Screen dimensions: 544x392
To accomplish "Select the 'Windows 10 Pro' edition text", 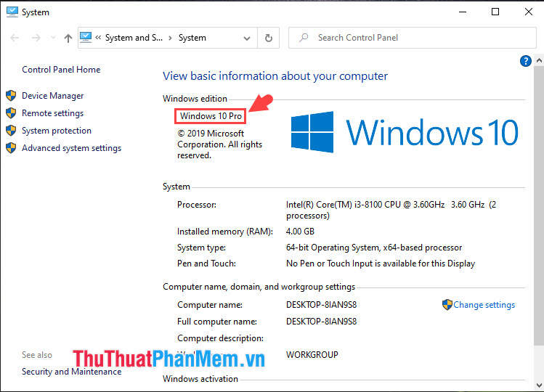I will click(x=211, y=116).
